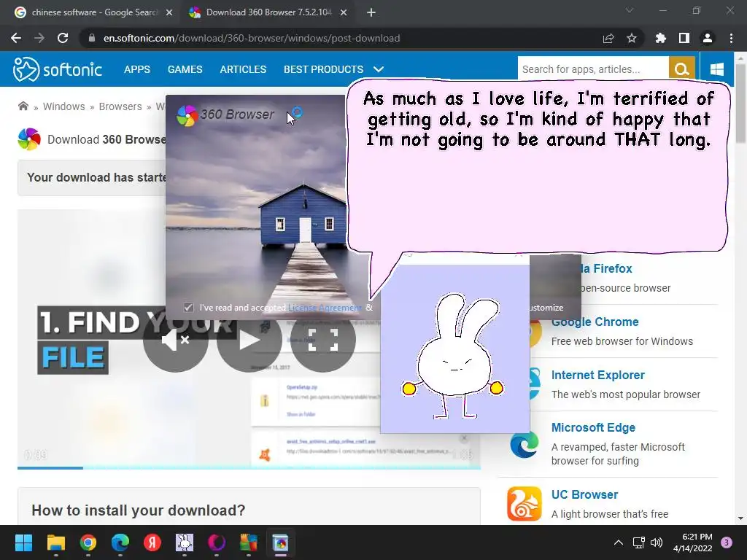Select the Download 360 Browser tab
The height and width of the screenshot is (560, 747).
pyautogui.click(x=268, y=12)
